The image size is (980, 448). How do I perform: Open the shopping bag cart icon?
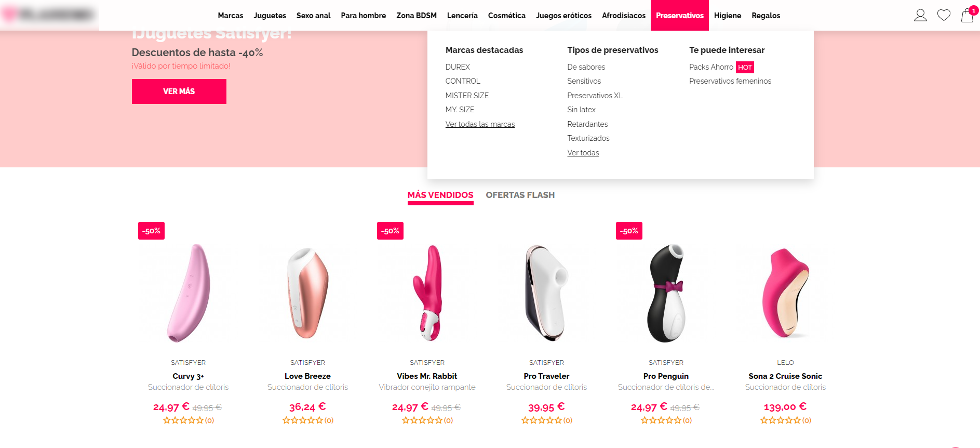pos(967,15)
